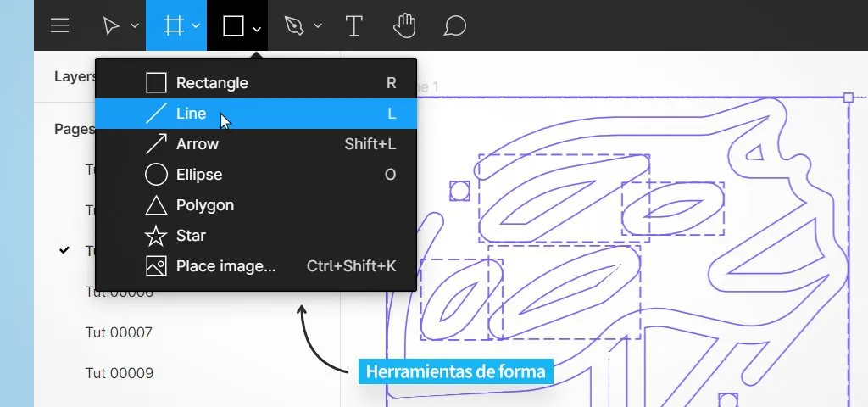This screenshot has width=868, height=407.
Task: Click the Pages section header
Action: coord(75,129)
